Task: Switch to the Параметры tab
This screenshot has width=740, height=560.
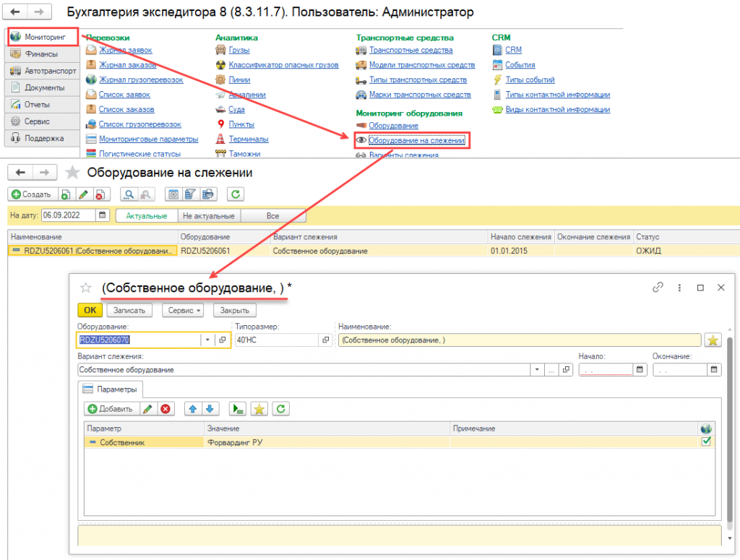Action: 111,389
